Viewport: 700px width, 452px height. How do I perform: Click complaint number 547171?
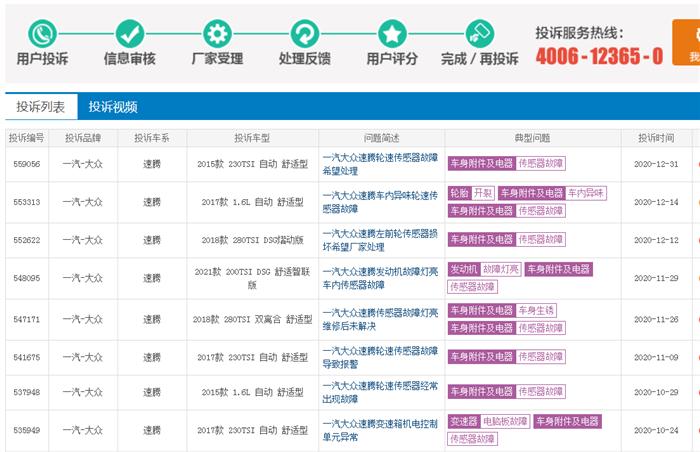[27, 319]
